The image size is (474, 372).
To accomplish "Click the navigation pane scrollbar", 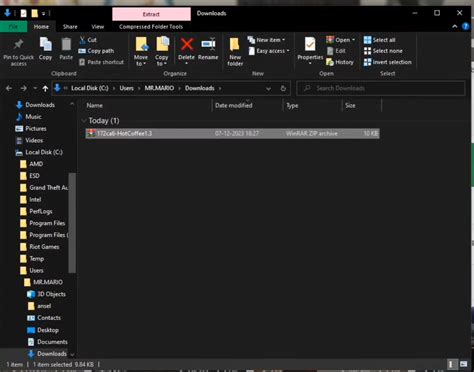I will pos(72,223).
